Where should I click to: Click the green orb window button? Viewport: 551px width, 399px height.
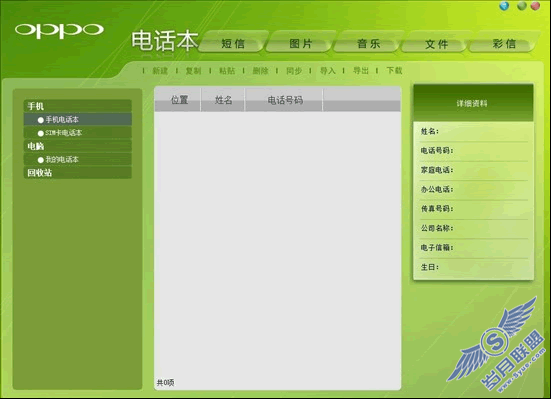(x=522, y=6)
